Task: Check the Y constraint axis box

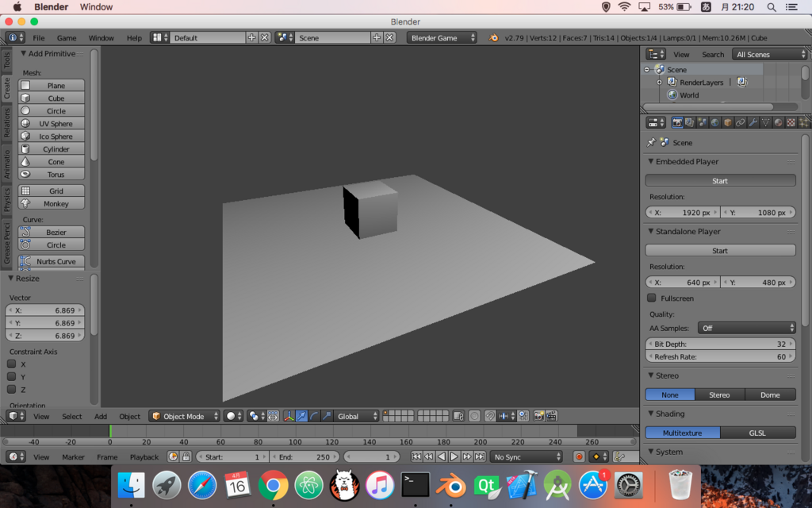Action: point(11,377)
